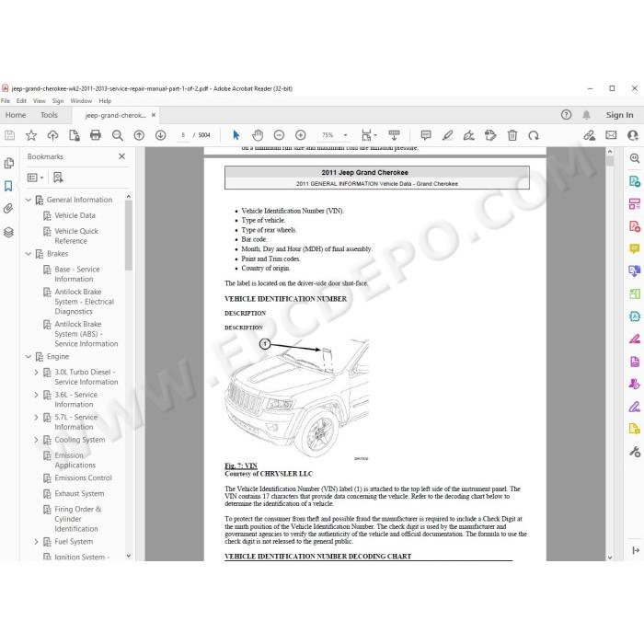Activate the Hand pan tool

pos(258,135)
